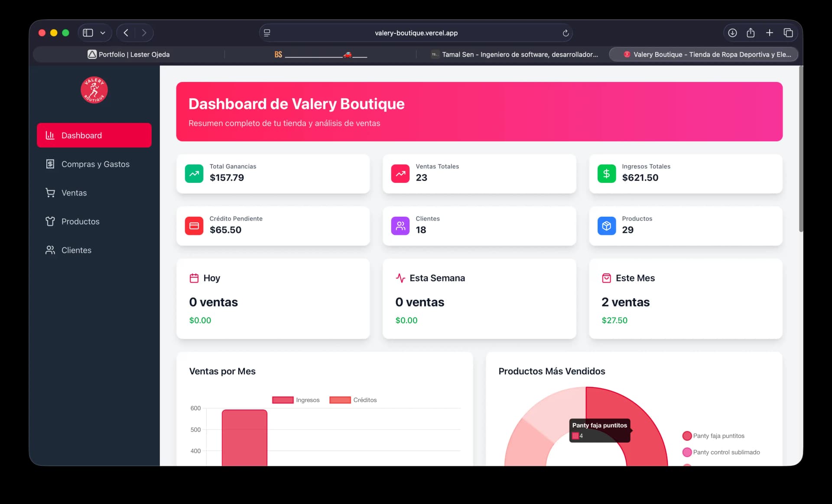Click the blue Productos box icon

click(x=606, y=226)
